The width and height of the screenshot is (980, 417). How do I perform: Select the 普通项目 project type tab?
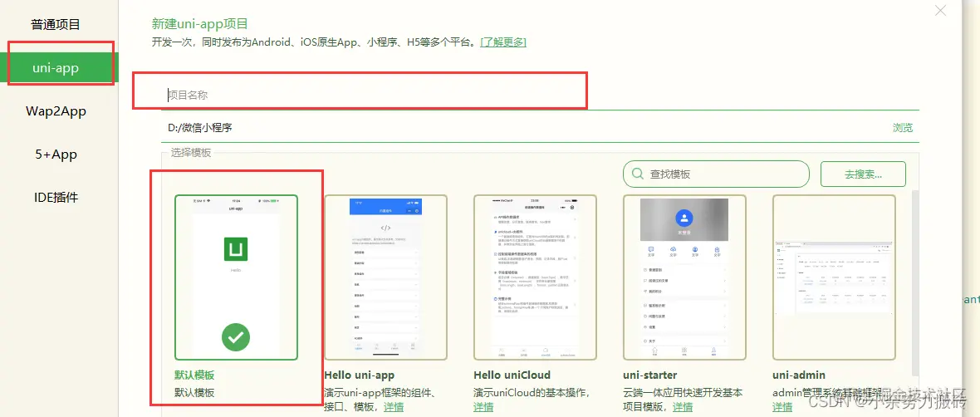[x=56, y=25]
